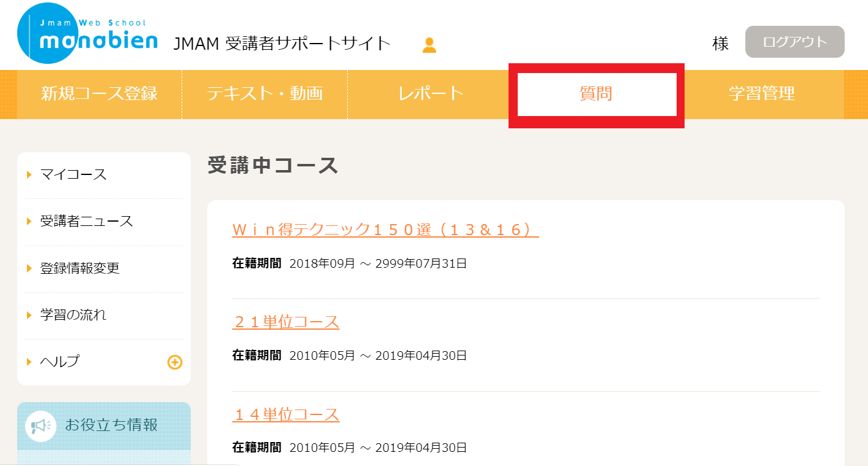Open 受講者ニュース in the sidebar

point(86,222)
